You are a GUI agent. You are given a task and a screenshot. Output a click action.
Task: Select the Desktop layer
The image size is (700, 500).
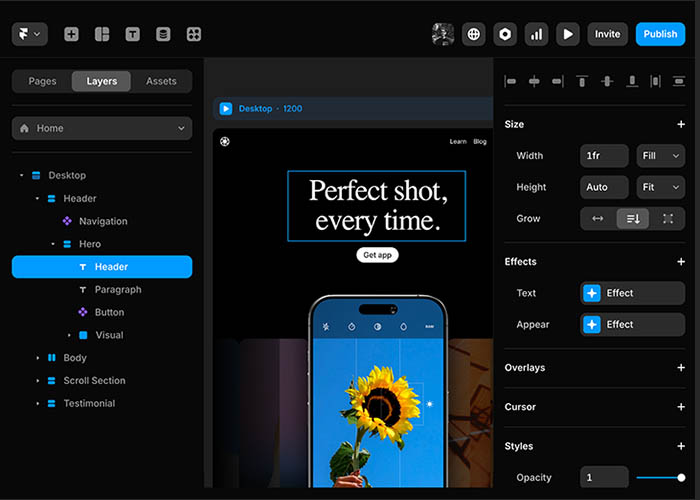click(67, 175)
